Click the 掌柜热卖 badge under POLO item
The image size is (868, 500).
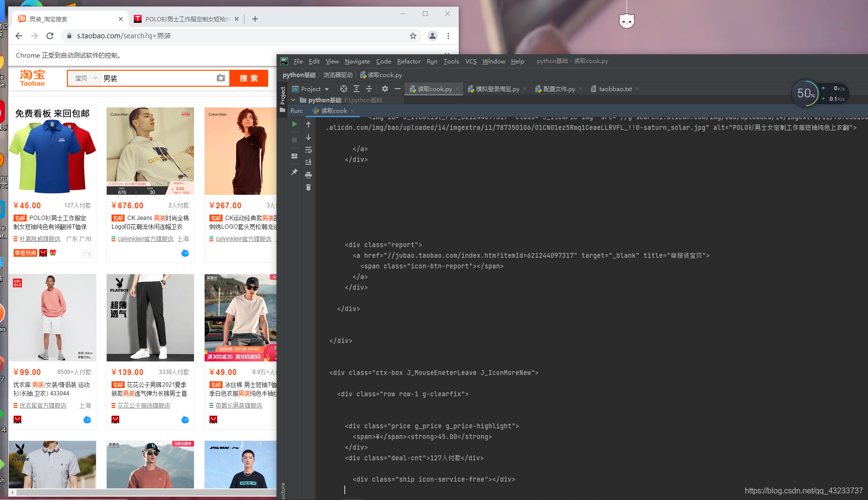(x=26, y=253)
